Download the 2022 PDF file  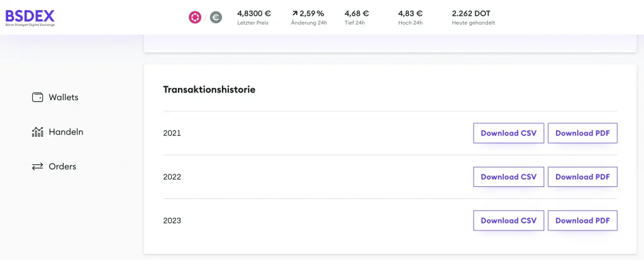(582, 177)
